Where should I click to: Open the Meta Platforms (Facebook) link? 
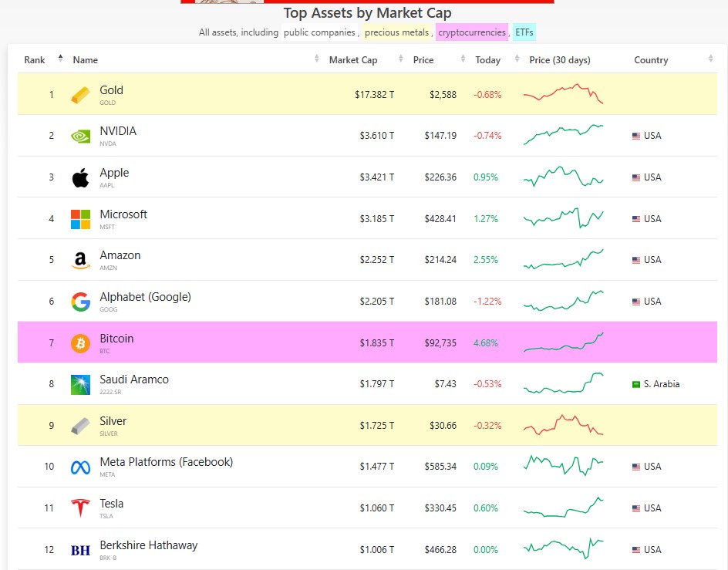(x=166, y=462)
